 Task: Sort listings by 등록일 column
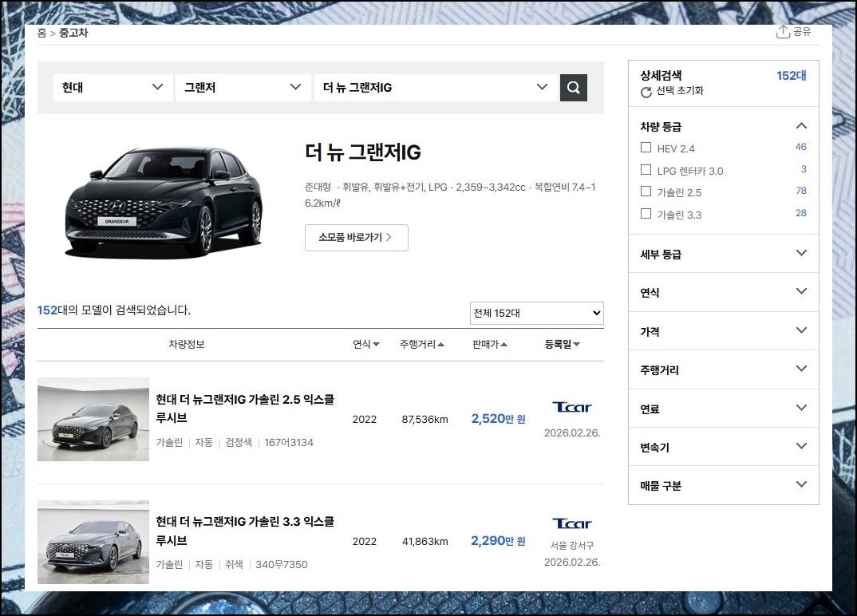tap(563, 345)
